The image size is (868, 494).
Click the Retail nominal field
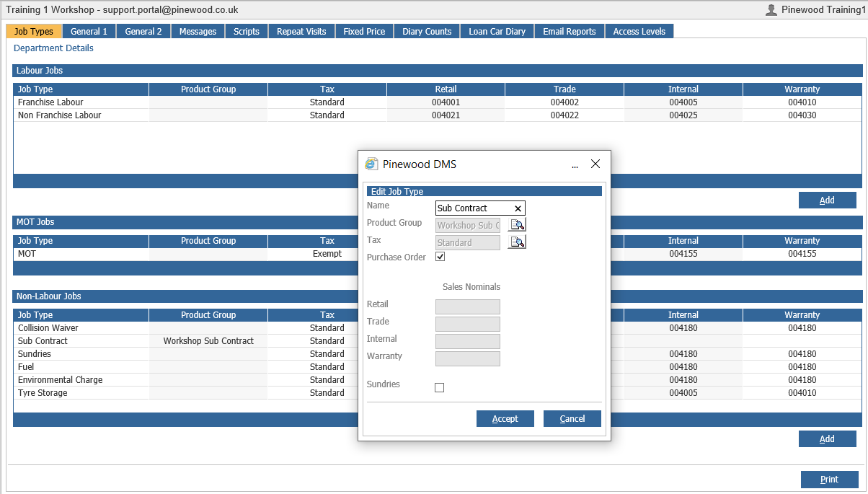coord(468,307)
